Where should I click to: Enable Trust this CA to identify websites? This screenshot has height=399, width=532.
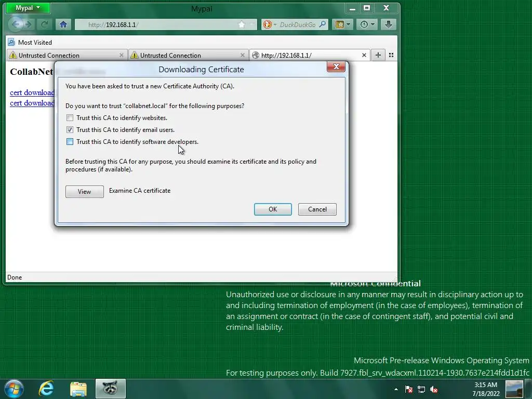click(70, 118)
